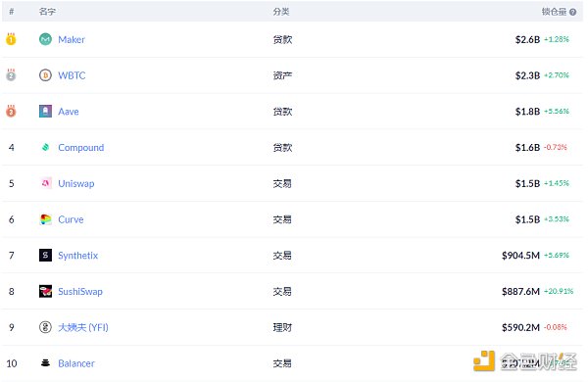
Task: Sort by the 名字 column header
Action: click(x=47, y=12)
